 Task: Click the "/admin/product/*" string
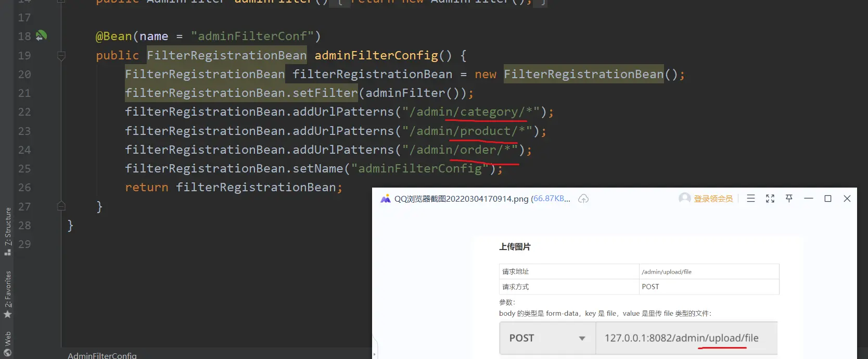pyautogui.click(x=467, y=131)
